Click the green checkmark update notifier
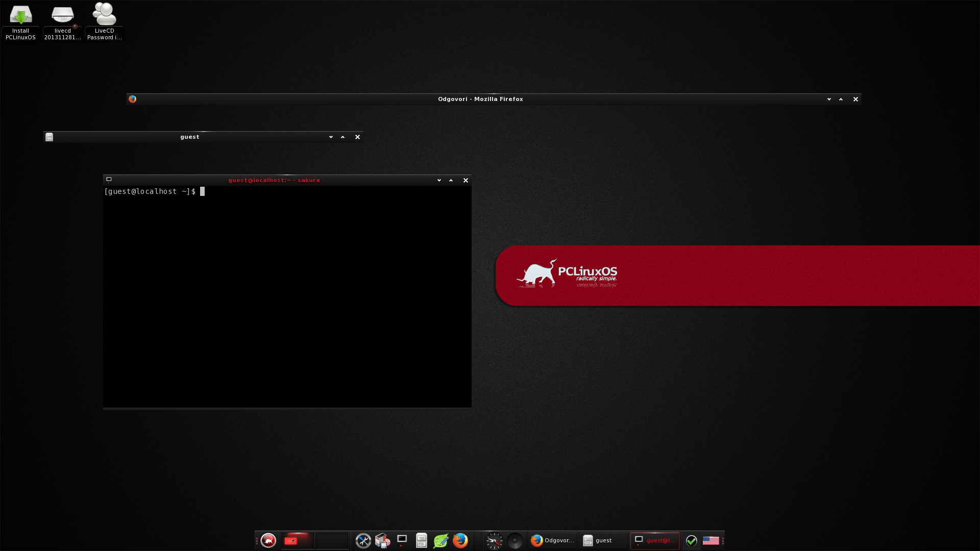This screenshot has height=551, width=980. pos(691,540)
